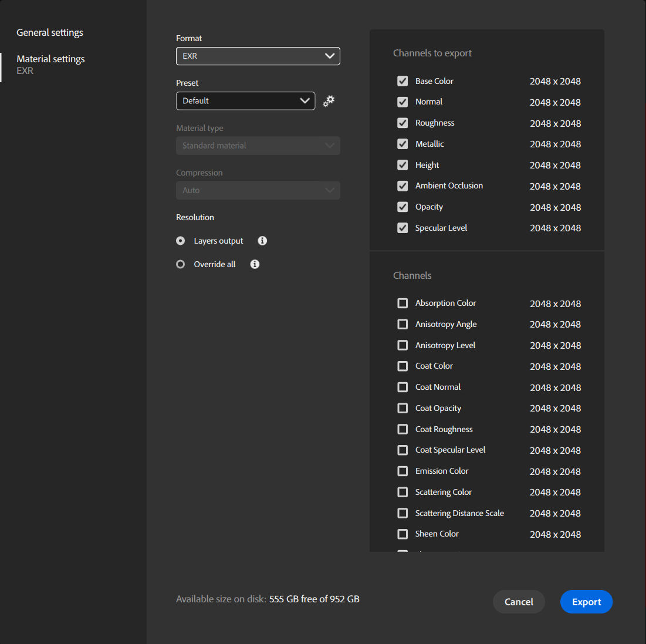Uncheck the Specular Level channel

(x=403, y=228)
